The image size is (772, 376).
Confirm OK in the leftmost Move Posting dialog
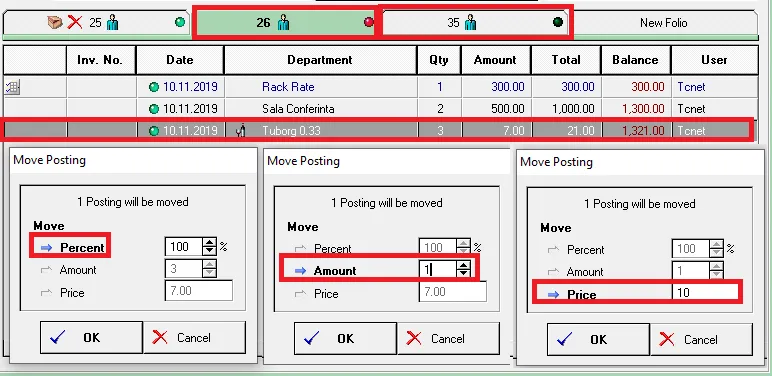[92, 338]
